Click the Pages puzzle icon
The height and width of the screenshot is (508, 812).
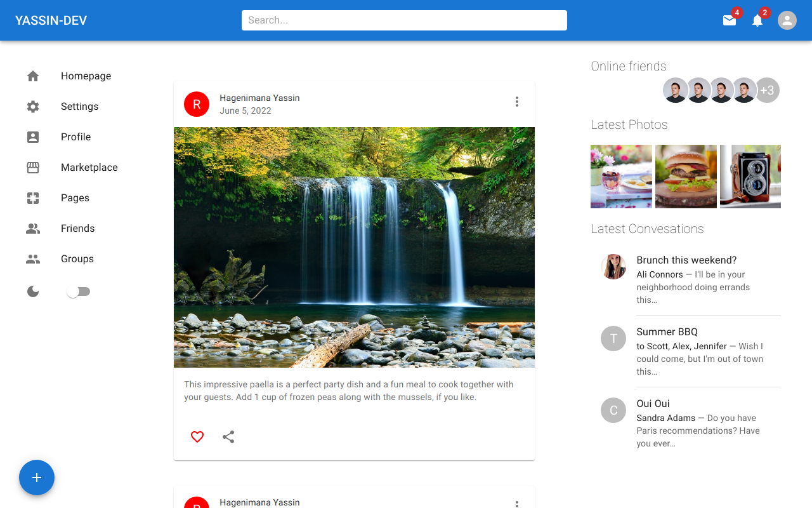coord(33,198)
